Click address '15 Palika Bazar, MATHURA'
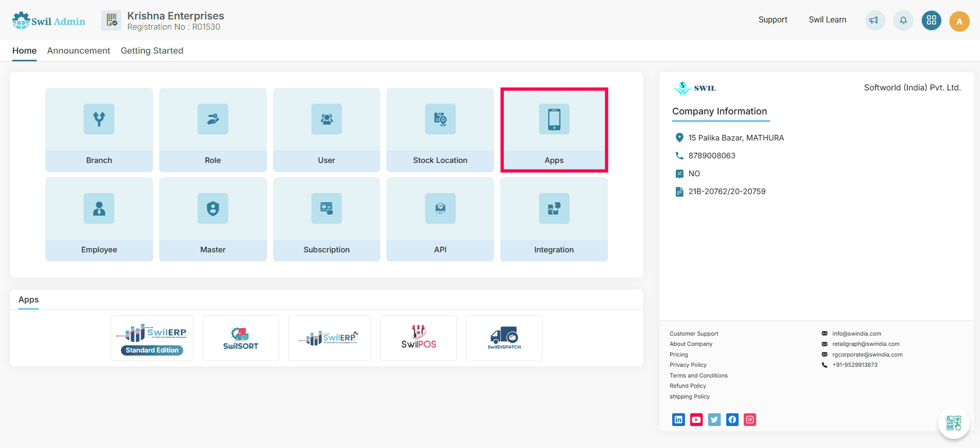This screenshot has height=448, width=980. point(736,138)
